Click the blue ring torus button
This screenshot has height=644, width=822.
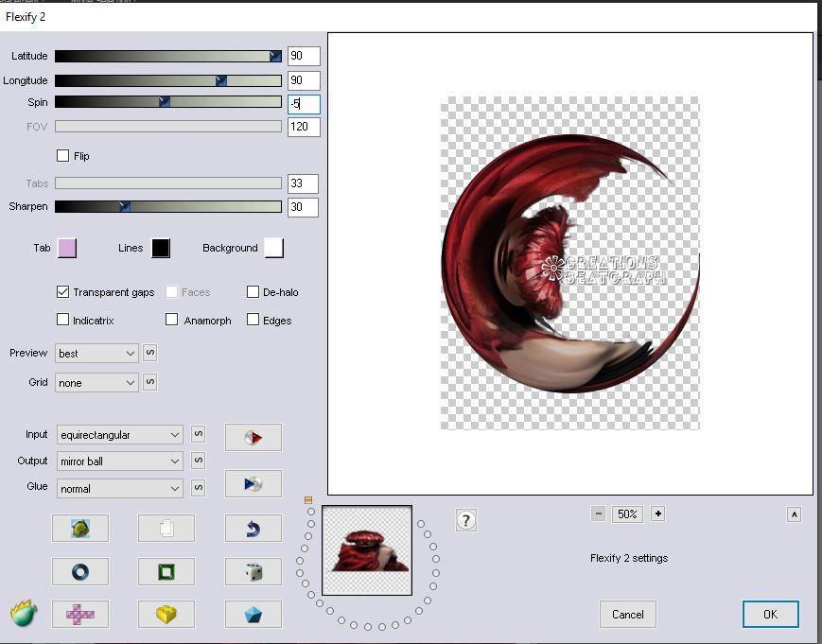80,571
